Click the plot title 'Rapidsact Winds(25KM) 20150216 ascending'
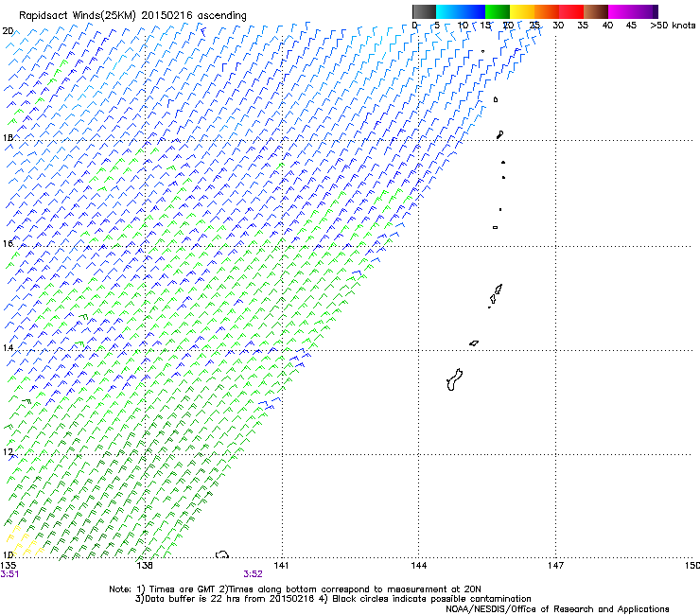Image resolution: width=700 pixels, height=615 pixels. coord(132,16)
